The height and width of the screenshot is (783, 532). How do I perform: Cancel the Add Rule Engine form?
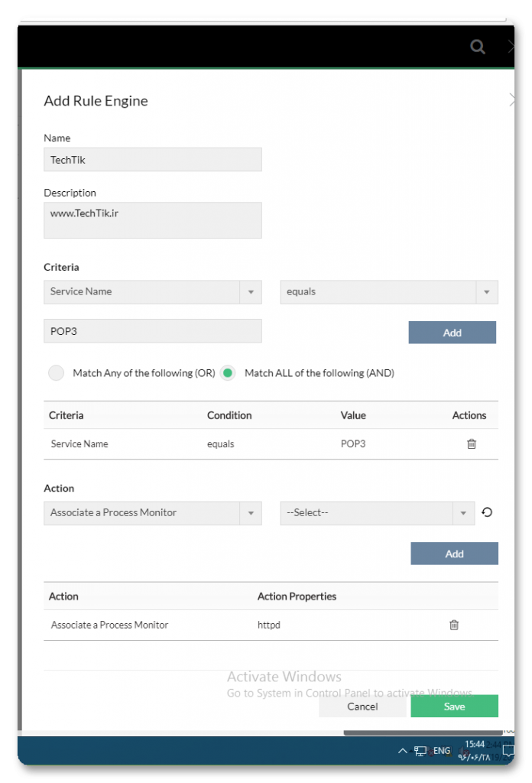point(362,706)
